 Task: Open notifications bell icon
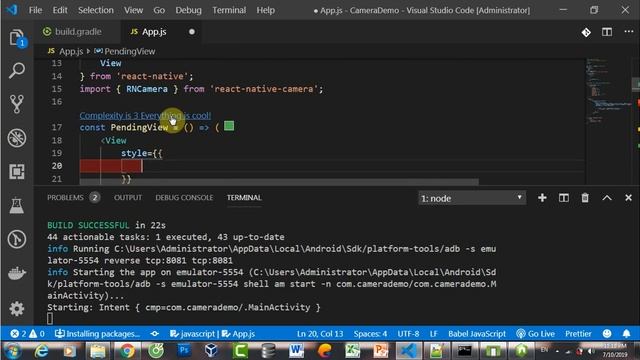pos(627,334)
